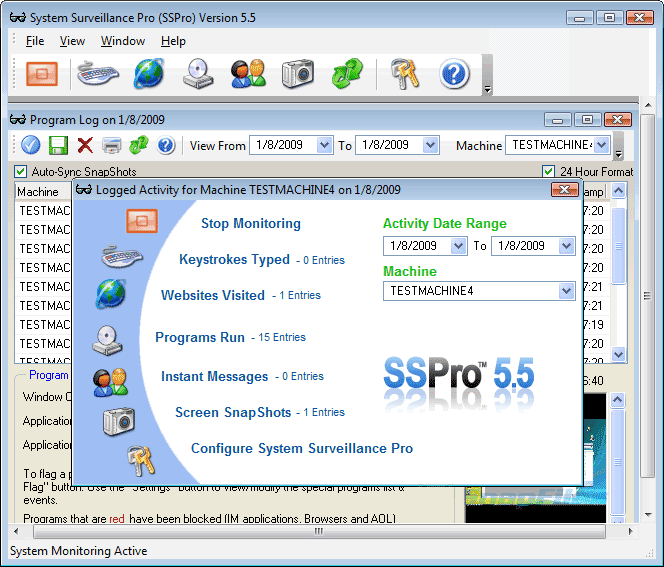Open the View menu
Viewport: 664px width, 567px height.
tap(72, 41)
